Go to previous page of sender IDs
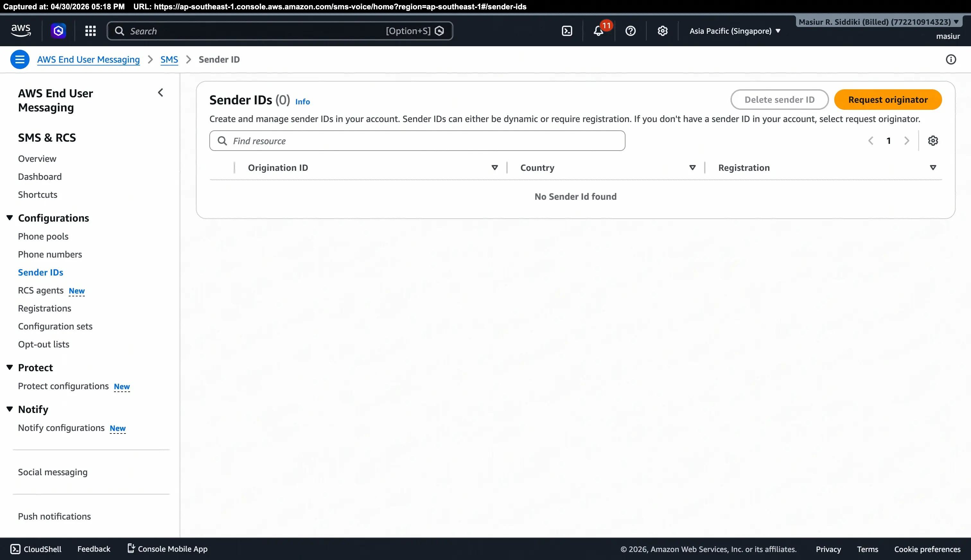The width and height of the screenshot is (971, 560). coord(871,141)
